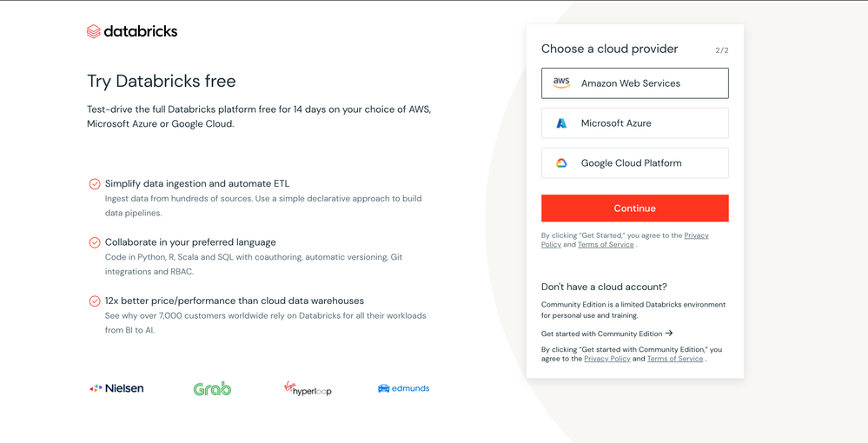Click the Nielsen logo
The width and height of the screenshot is (868, 443).
pos(116,388)
